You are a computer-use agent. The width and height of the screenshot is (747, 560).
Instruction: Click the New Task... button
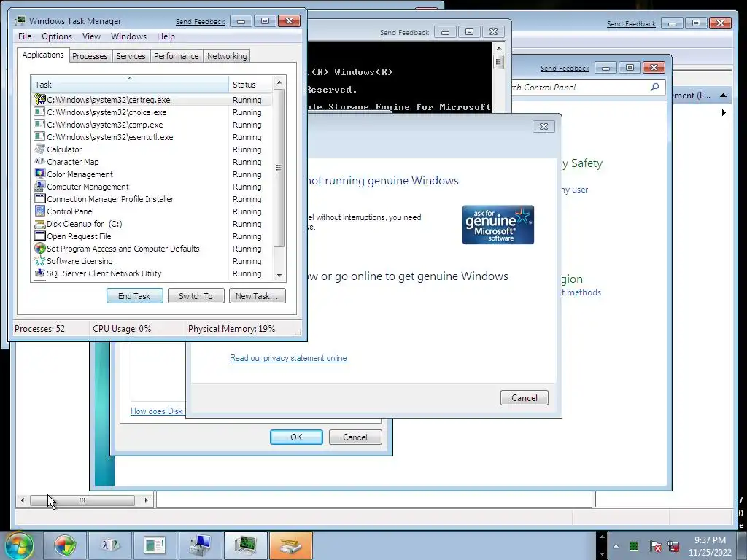[x=257, y=296]
